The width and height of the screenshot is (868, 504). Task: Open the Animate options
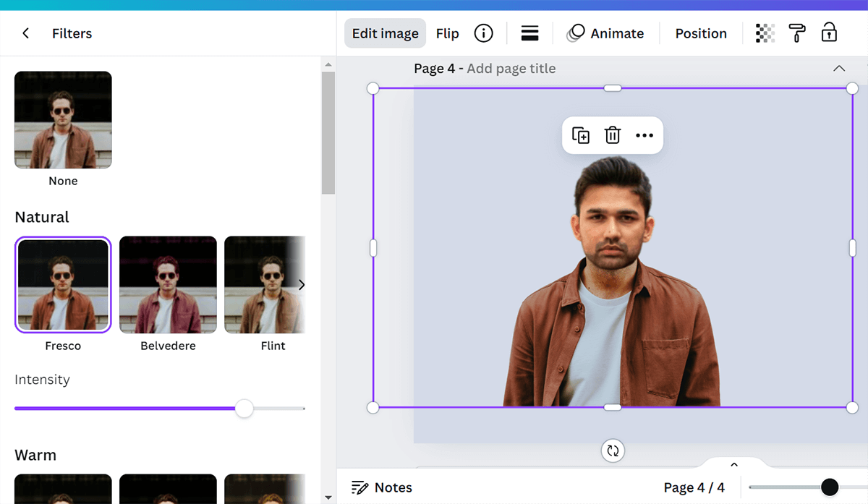605,33
